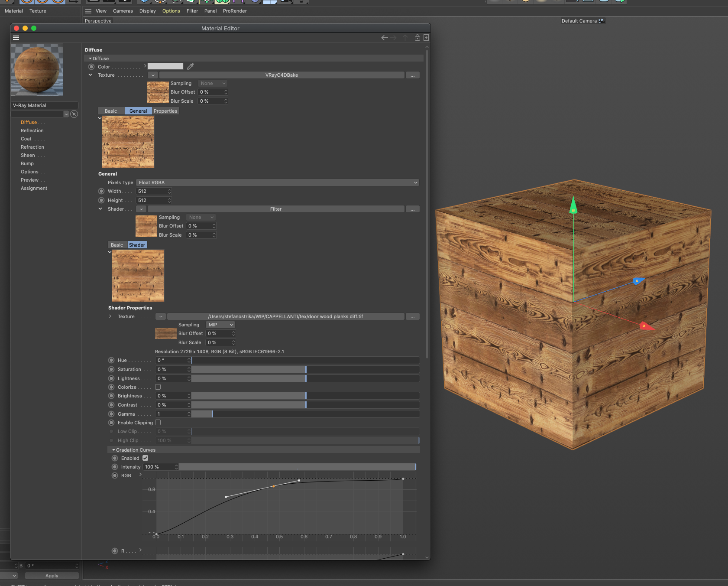Collapse the Gradation Curves section
Viewport: 728px width, 586px height.
point(114,450)
